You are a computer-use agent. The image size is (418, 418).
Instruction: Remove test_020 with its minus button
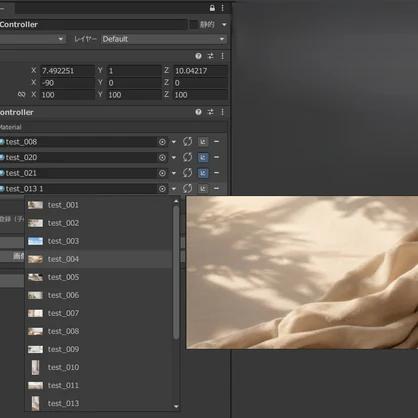(x=217, y=157)
